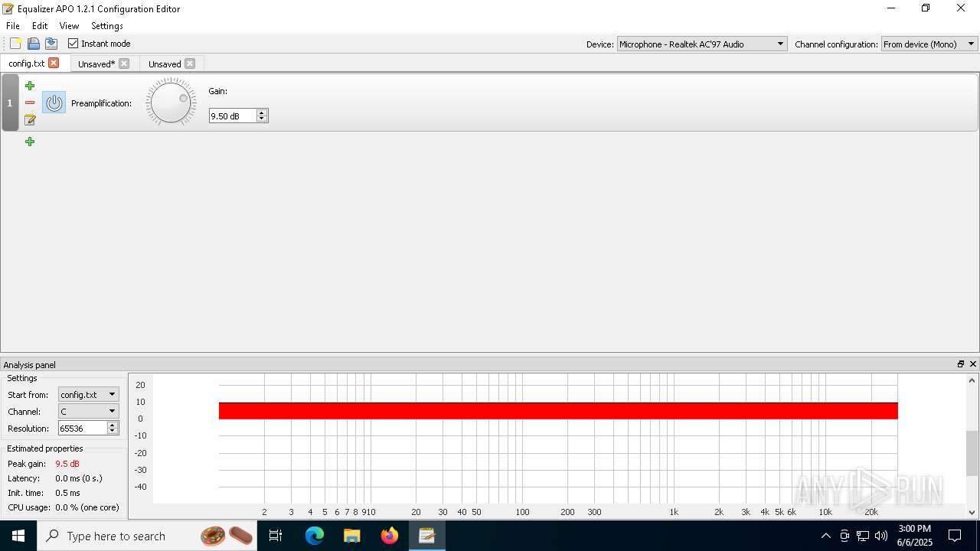The image size is (980, 551).
Task: Increase Gain with the up arrow
Action: click(262, 112)
